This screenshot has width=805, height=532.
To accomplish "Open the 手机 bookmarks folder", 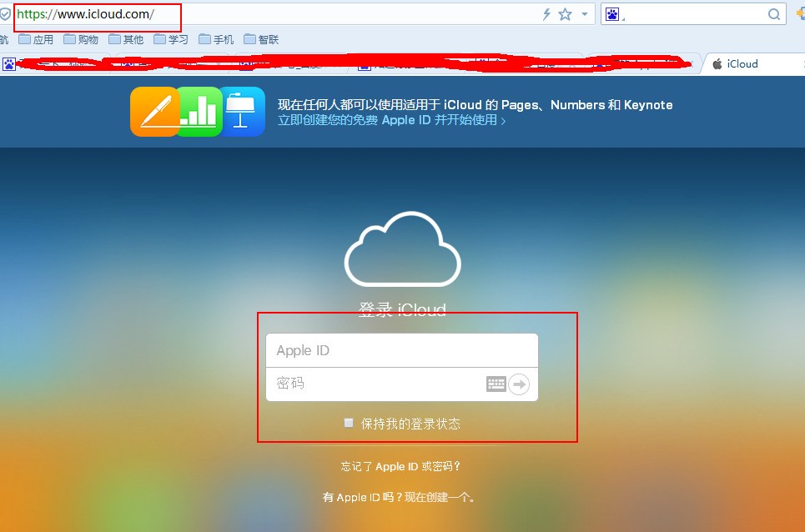I will pyautogui.click(x=216, y=39).
